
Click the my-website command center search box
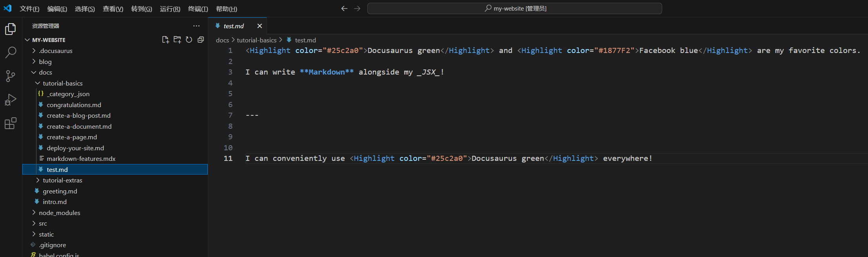tap(514, 8)
